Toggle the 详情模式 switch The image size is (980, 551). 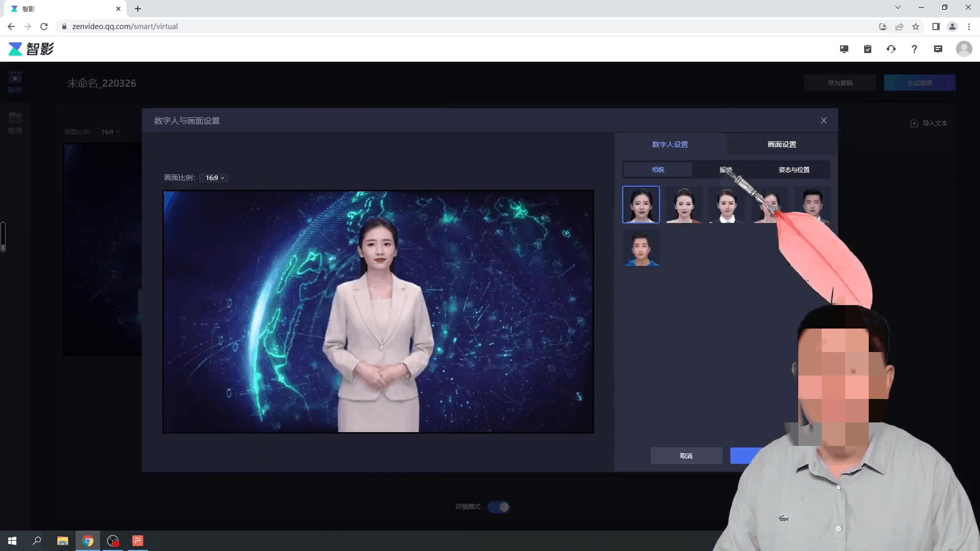tap(498, 507)
